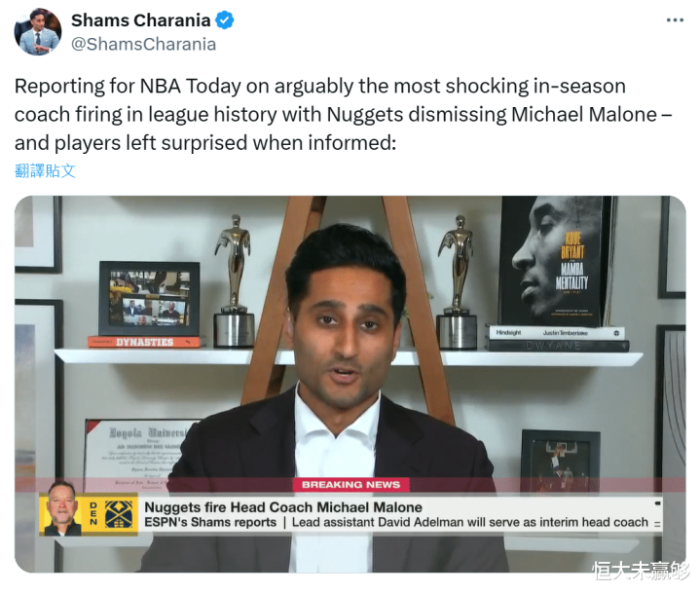Play the embedded ESPN video
This screenshot has height=593, width=700.
(350, 384)
